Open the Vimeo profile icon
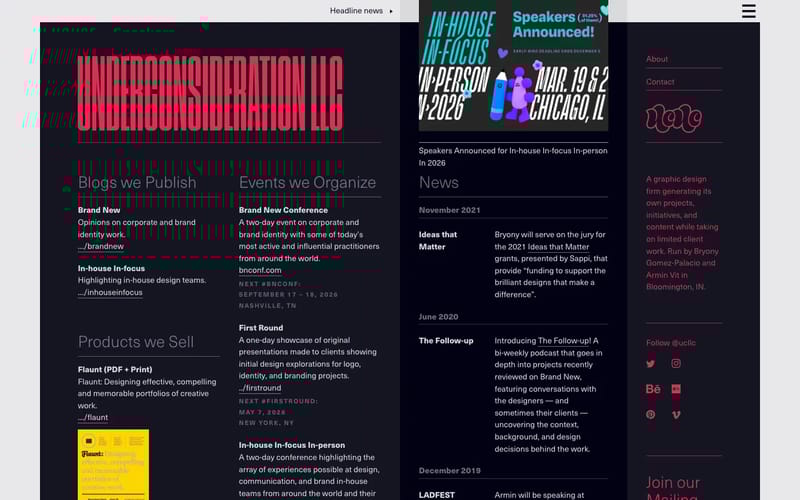This screenshot has height=500, width=800. 676,414
